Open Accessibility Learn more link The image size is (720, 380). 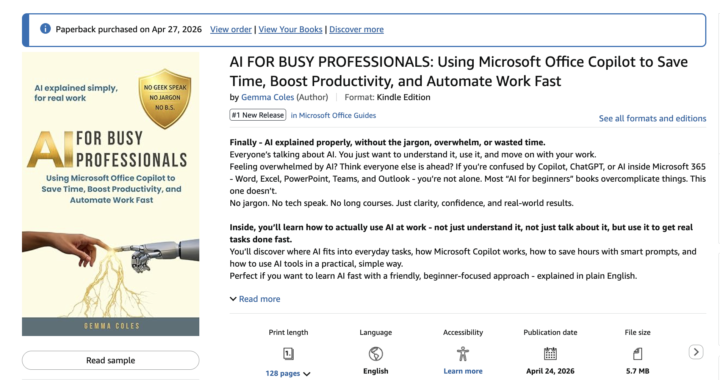coord(463,371)
